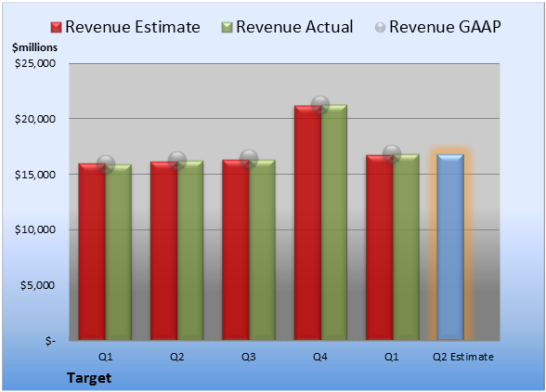Screen dimensions: 546x392
Task: Click the Q3 Revenue GAAP sphere marker
Action: [249, 159]
